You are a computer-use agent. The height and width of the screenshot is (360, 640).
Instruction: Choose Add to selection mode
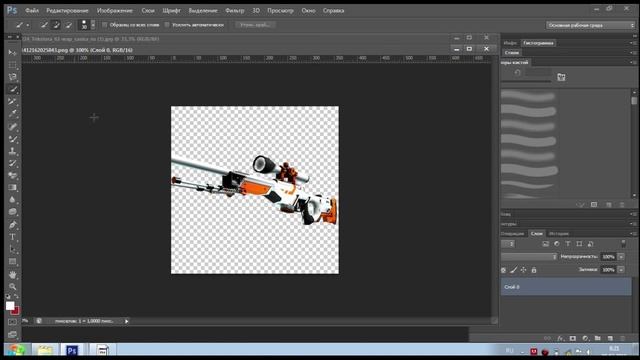56,25
